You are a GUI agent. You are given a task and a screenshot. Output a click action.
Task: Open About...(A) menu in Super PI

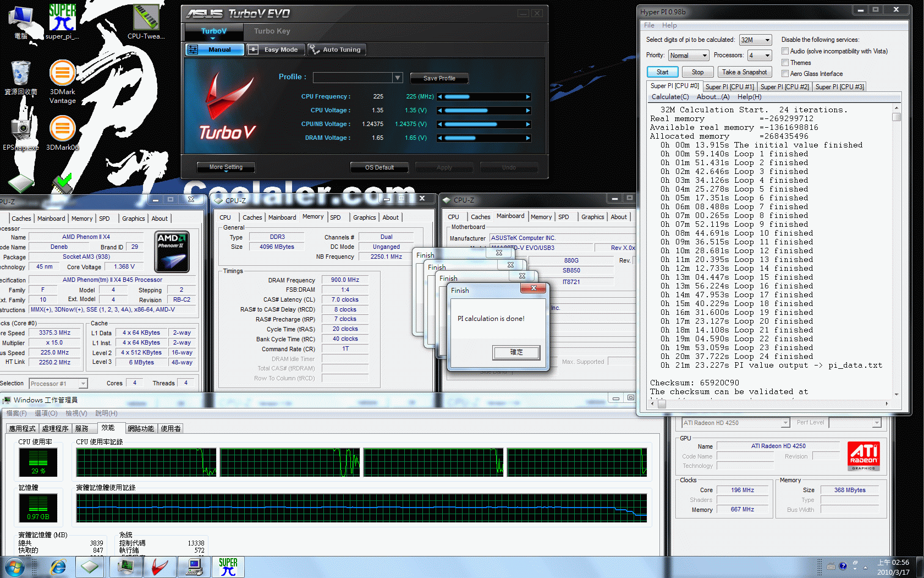pyautogui.click(x=713, y=97)
